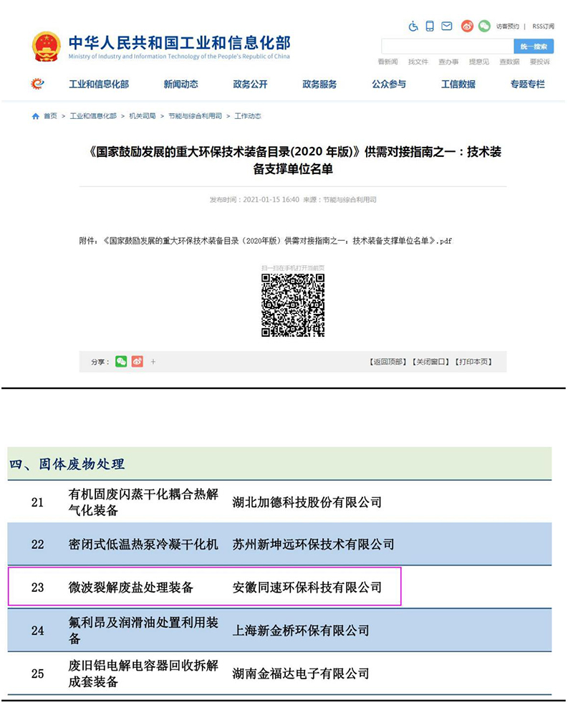Click 节能与综合利用司 in the breadcrumb trail

(x=195, y=116)
